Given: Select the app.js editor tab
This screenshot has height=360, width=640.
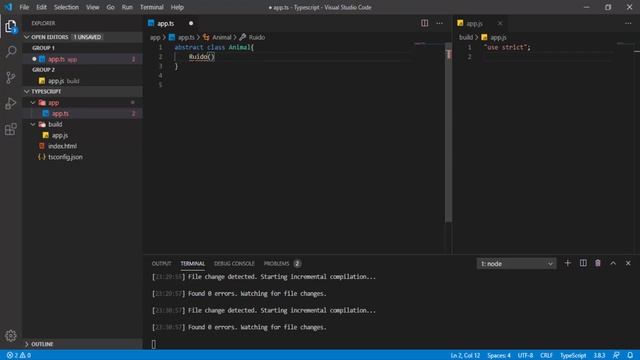Looking at the screenshot, I should click(x=480, y=23).
